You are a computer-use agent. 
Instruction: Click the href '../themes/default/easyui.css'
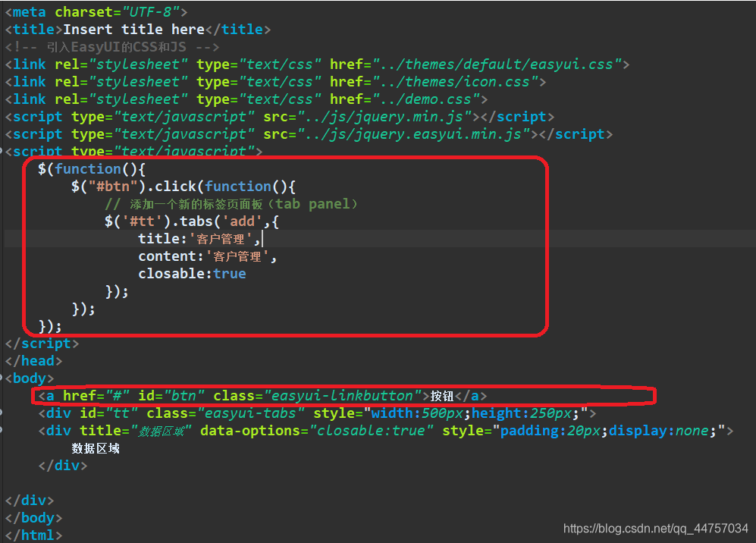pyautogui.click(x=497, y=64)
